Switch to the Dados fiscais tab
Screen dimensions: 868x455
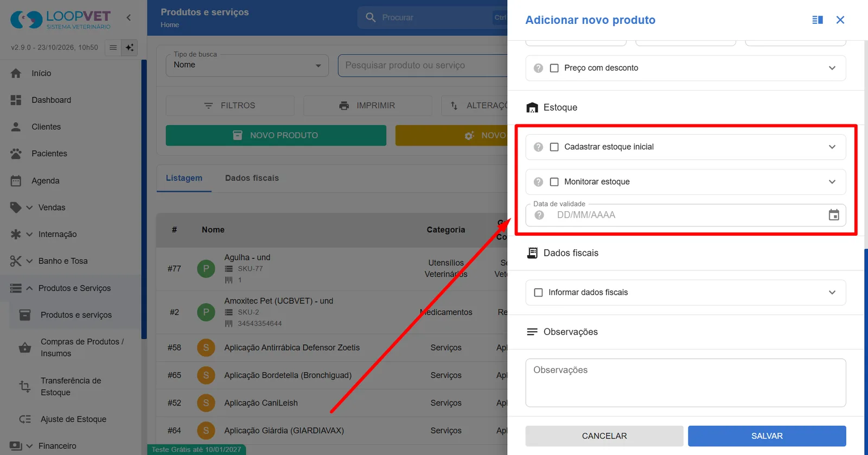[252, 178]
